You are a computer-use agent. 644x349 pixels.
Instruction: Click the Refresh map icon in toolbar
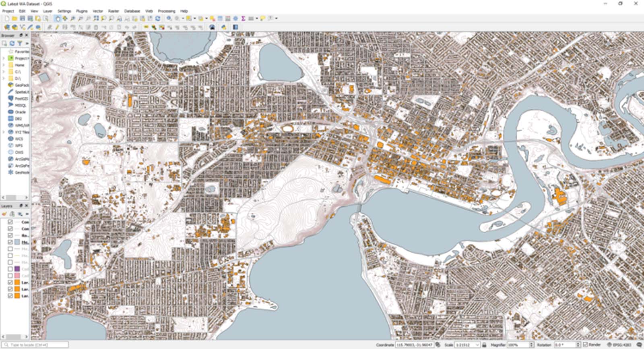point(158,19)
